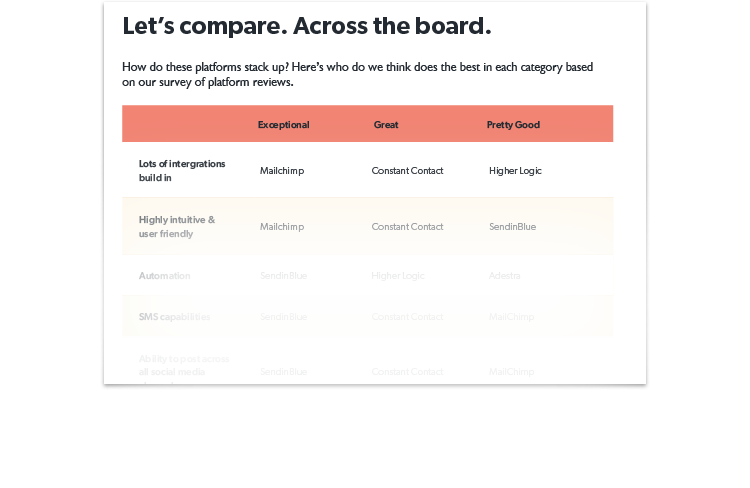Click SendinBlue in the Automation row

(283, 276)
